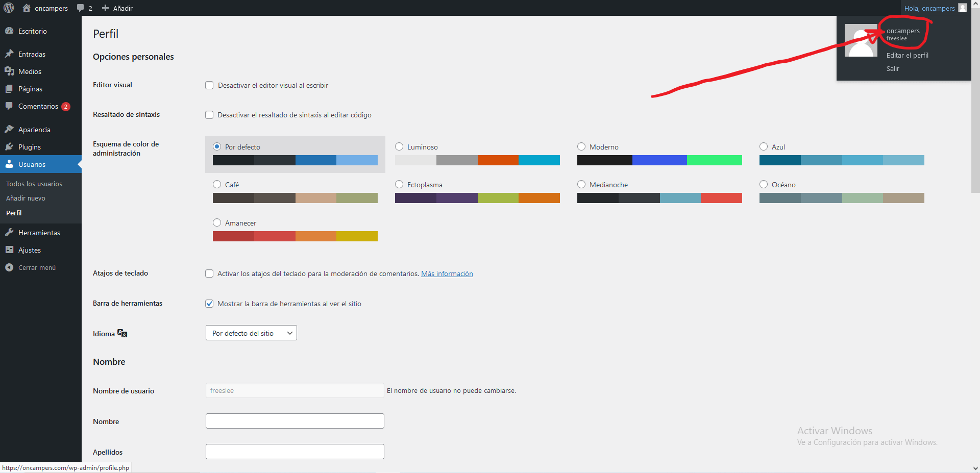Open the Herramientas menu item
980x473 pixels.
pyautogui.click(x=41, y=233)
